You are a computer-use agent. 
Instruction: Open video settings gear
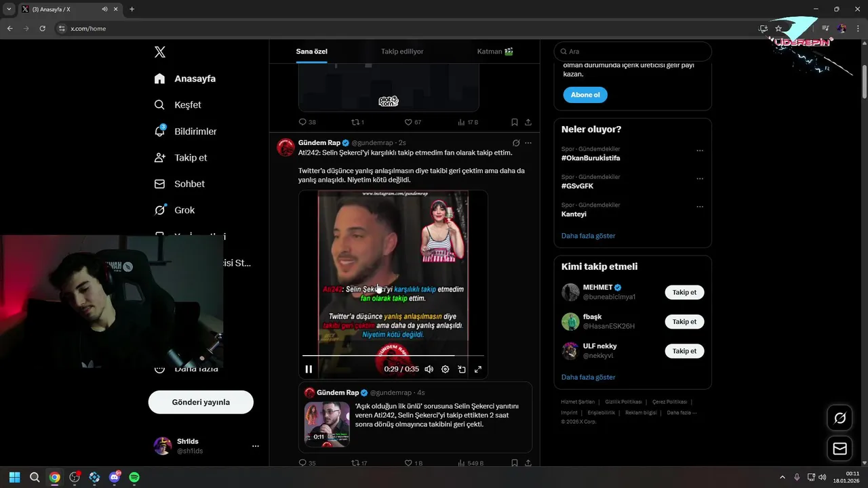(446, 369)
